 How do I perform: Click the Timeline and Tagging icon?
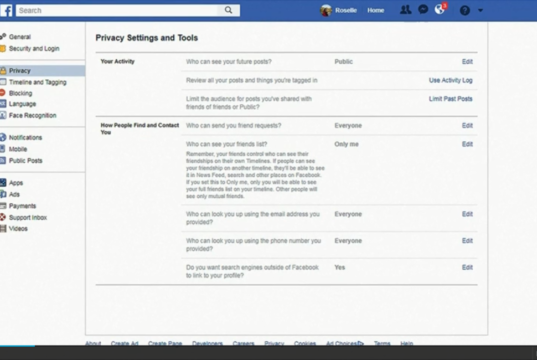pos(3,82)
